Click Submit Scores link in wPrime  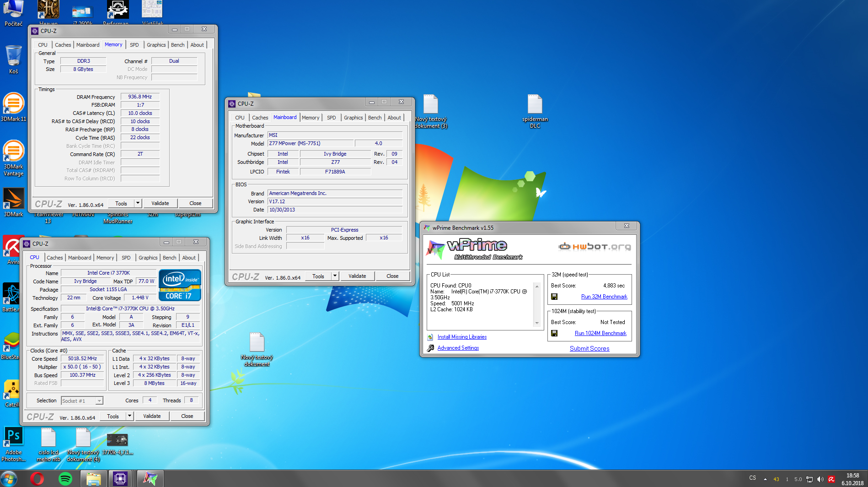coord(589,348)
